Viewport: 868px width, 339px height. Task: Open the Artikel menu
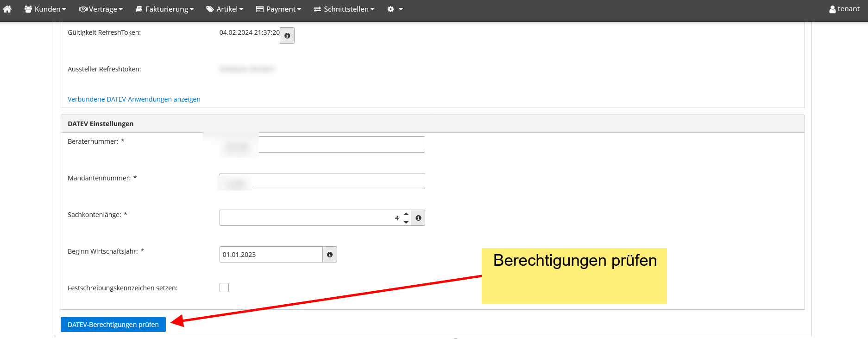pos(225,9)
